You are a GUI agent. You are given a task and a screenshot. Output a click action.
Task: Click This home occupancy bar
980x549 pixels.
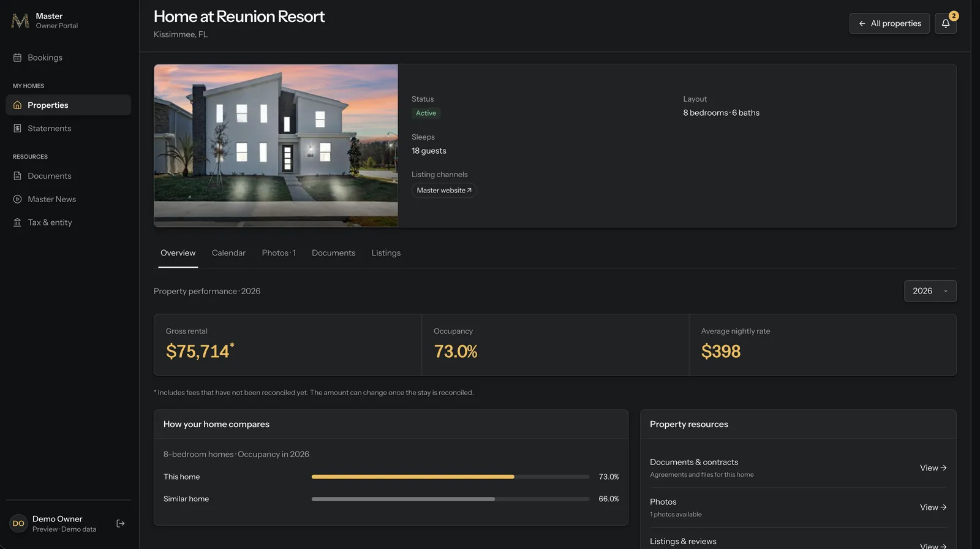(450, 477)
